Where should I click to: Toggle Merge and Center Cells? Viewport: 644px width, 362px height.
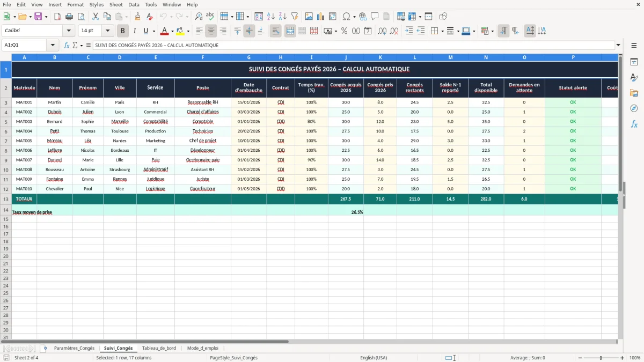290,31
